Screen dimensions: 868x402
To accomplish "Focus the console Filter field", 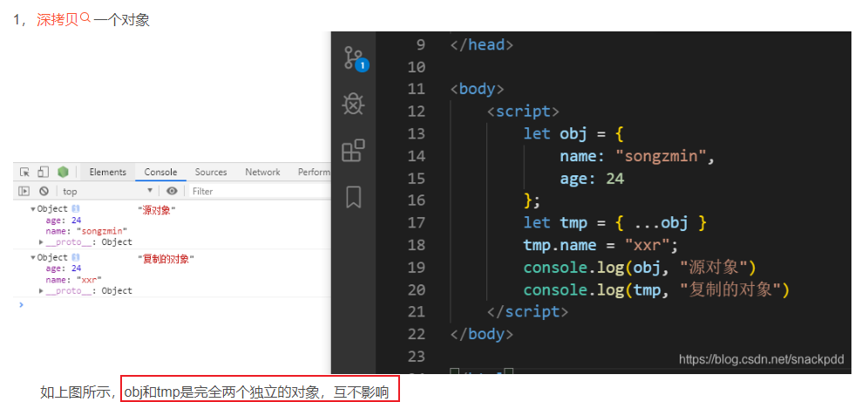I will tap(259, 191).
